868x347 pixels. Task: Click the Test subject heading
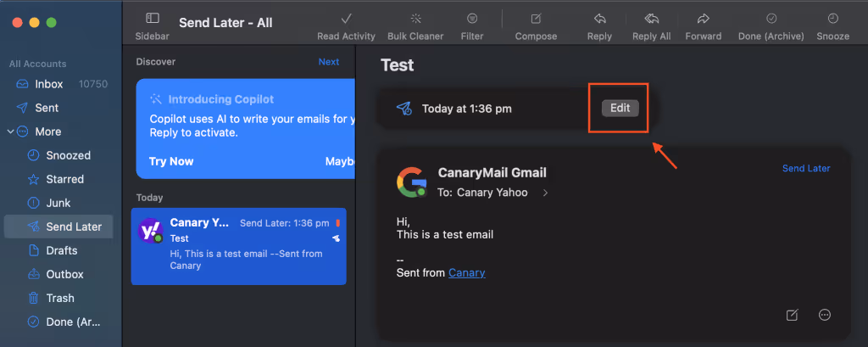click(397, 65)
